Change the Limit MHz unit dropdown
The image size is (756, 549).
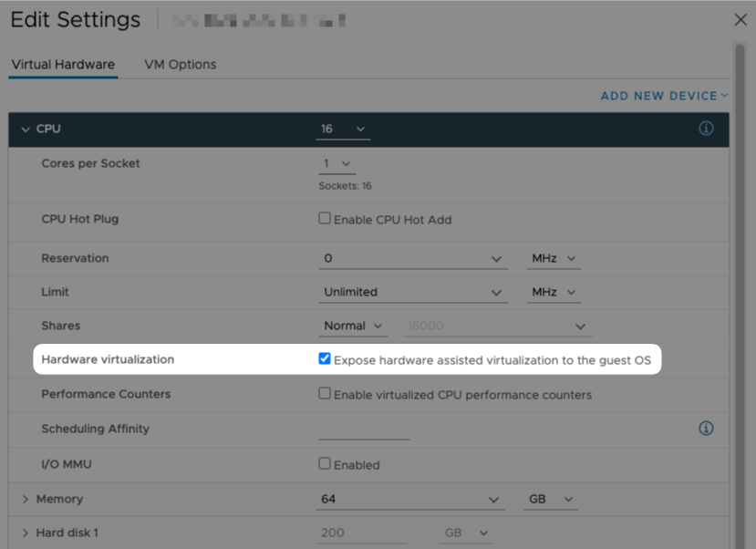(x=554, y=293)
